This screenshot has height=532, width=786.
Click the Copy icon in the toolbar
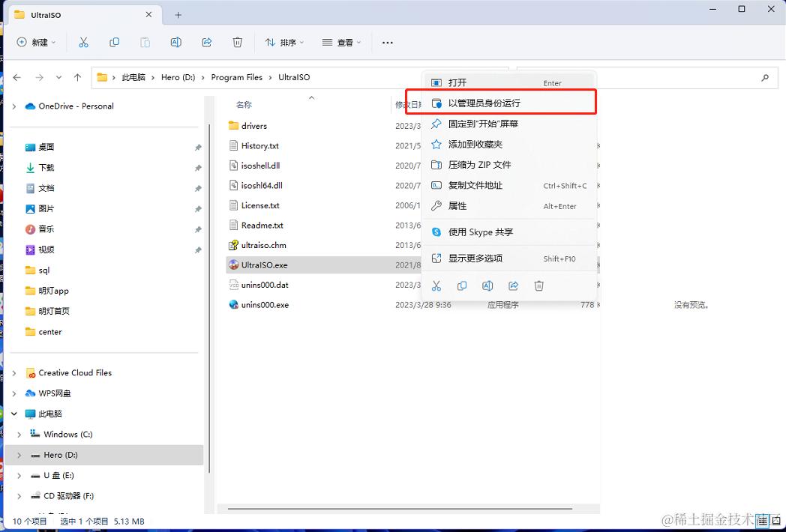click(114, 43)
